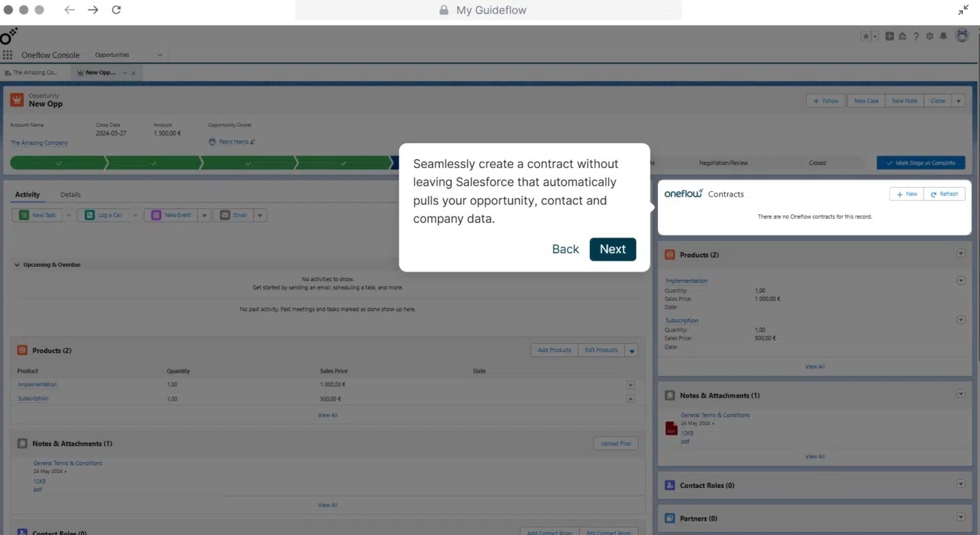Open the Opportunities navigation dropdown

[x=159, y=54]
